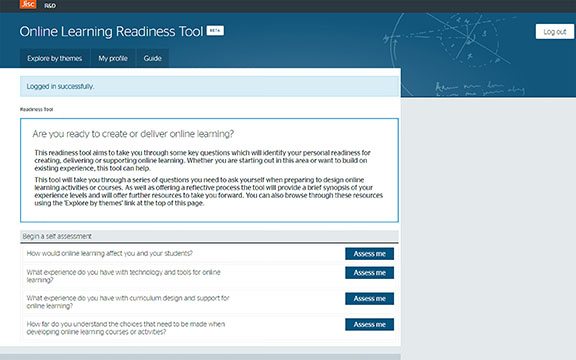Select question about choices when developing online courses
The width and height of the screenshot is (576, 360).
[126, 328]
